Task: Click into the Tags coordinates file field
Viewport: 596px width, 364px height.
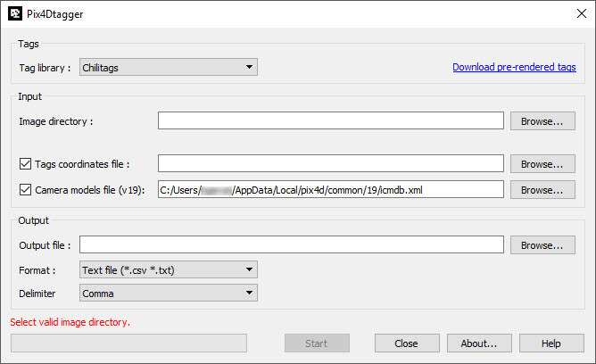Action: tap(330, 164)
